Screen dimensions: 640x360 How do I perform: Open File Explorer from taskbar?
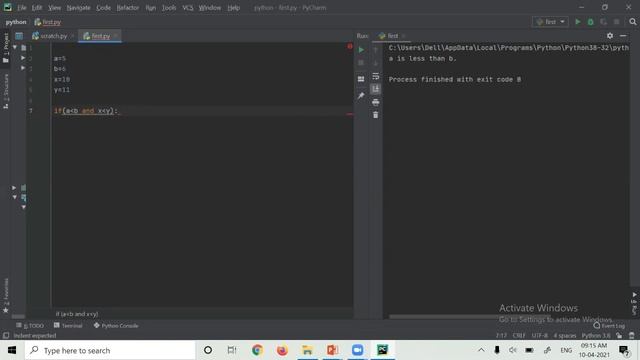pos(307,350)
